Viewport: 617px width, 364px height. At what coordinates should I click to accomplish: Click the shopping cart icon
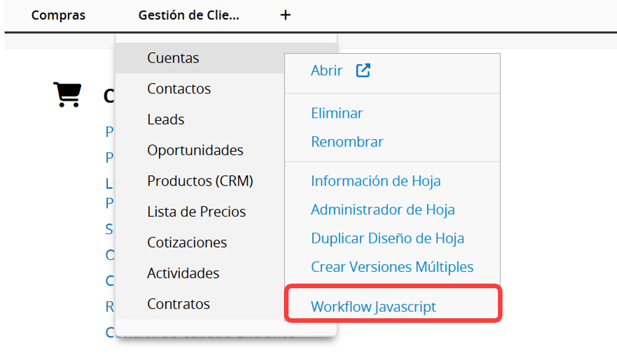tap(67, 94)
